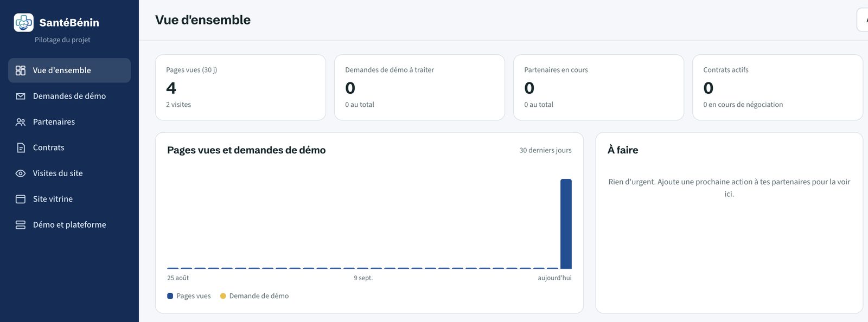Image resolution: width=868 pixels, height=322 pixels.
Task: Click the blue Pages vues legend swatch
Action: click(170, 296)
